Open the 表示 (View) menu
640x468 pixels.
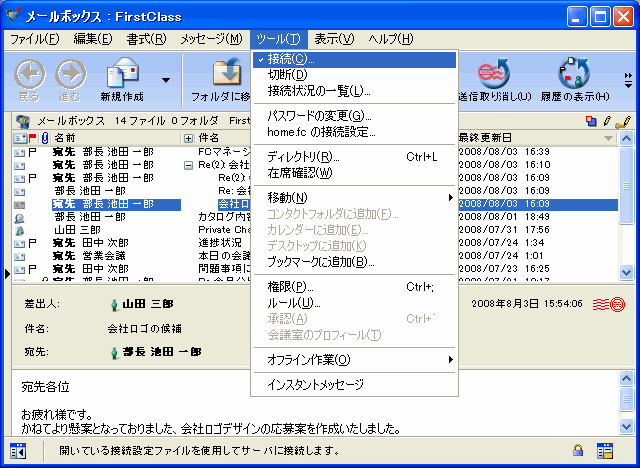click(x=333, y=39)
